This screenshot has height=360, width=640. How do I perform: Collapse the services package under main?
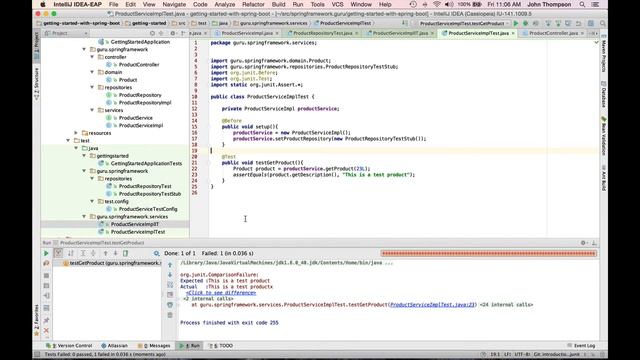point(92,110)
